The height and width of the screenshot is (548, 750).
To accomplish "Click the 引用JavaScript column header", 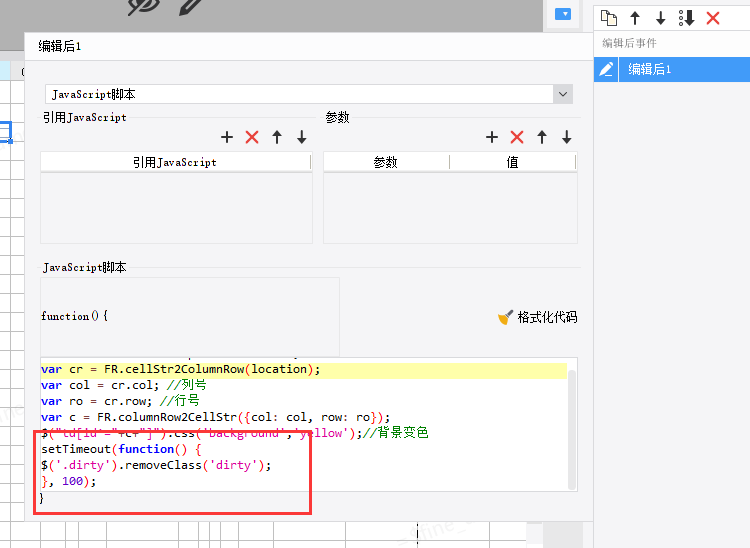I will [x=176, y=163].
